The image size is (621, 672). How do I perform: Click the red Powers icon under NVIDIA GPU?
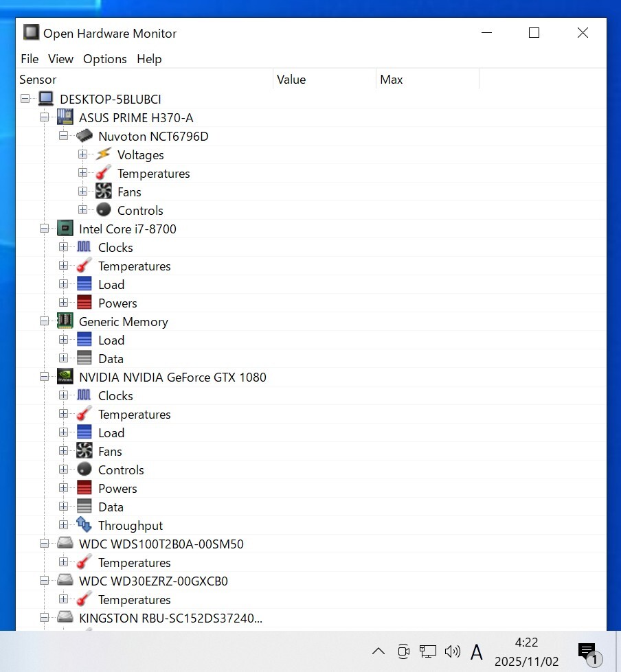84,488
